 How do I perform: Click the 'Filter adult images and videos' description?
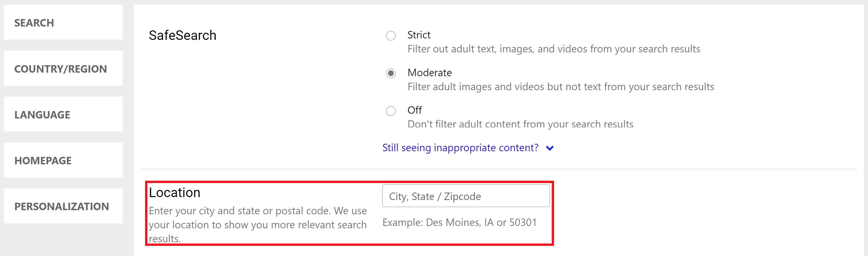[560, 87]
